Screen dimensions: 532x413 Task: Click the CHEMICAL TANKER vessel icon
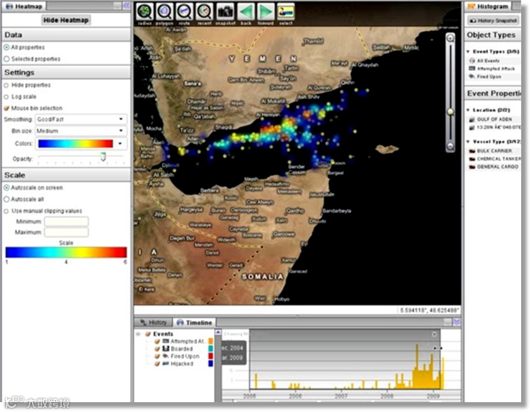click(x=472, y=159)
